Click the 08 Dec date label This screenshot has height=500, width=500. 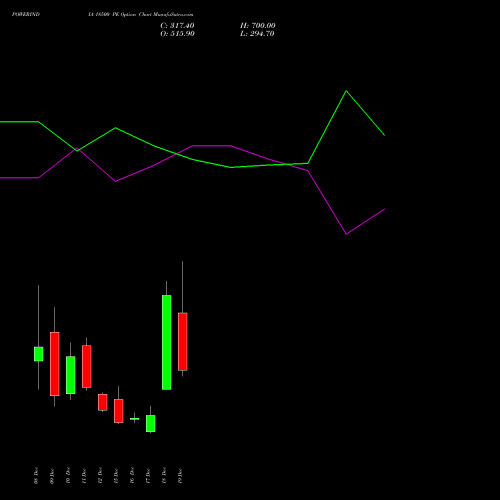tap(36, 476)
